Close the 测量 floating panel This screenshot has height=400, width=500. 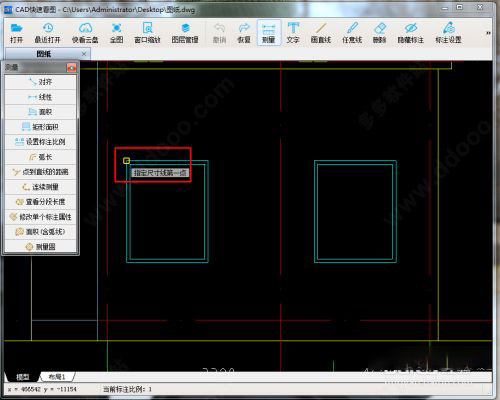coord(71,68)
